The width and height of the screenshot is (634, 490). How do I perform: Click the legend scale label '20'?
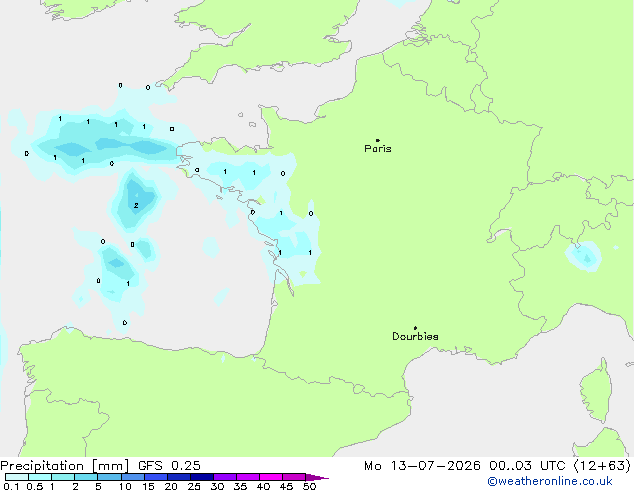pyautogui.click(x=171, y=486)
